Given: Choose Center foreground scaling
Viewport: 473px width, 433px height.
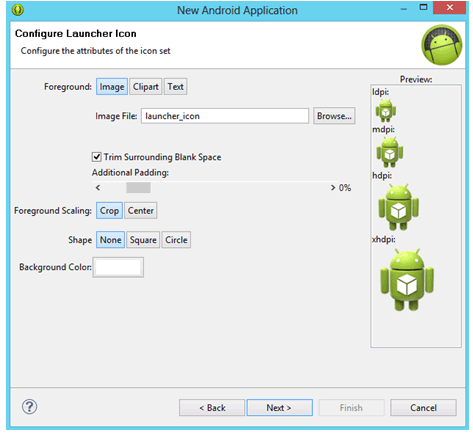Looking at the screenshot, I should click(x=141, y=211).
